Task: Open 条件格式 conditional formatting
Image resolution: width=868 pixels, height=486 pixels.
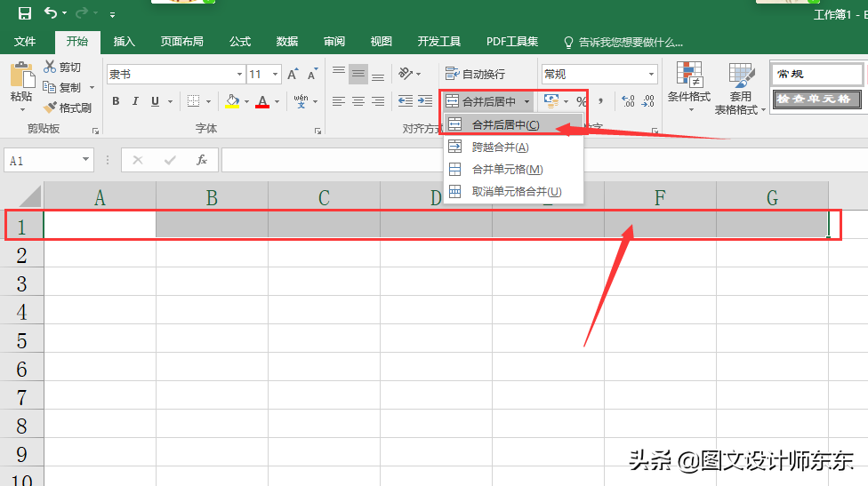Action: [x=689, y=86]
